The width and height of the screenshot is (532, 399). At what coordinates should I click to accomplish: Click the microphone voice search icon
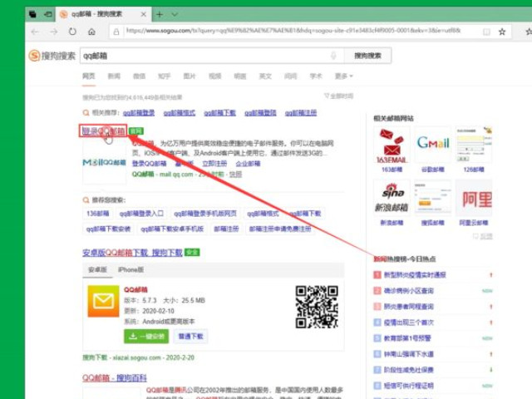(333, 56)
